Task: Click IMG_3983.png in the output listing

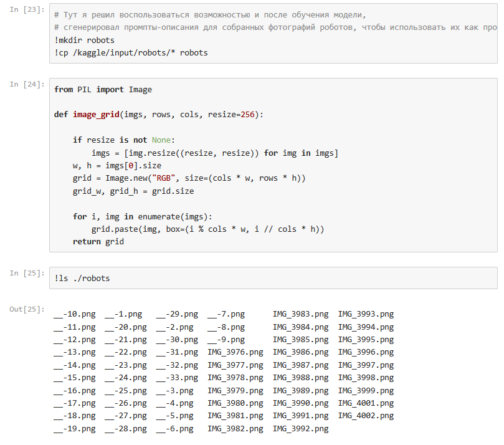Action: (300, 314)
